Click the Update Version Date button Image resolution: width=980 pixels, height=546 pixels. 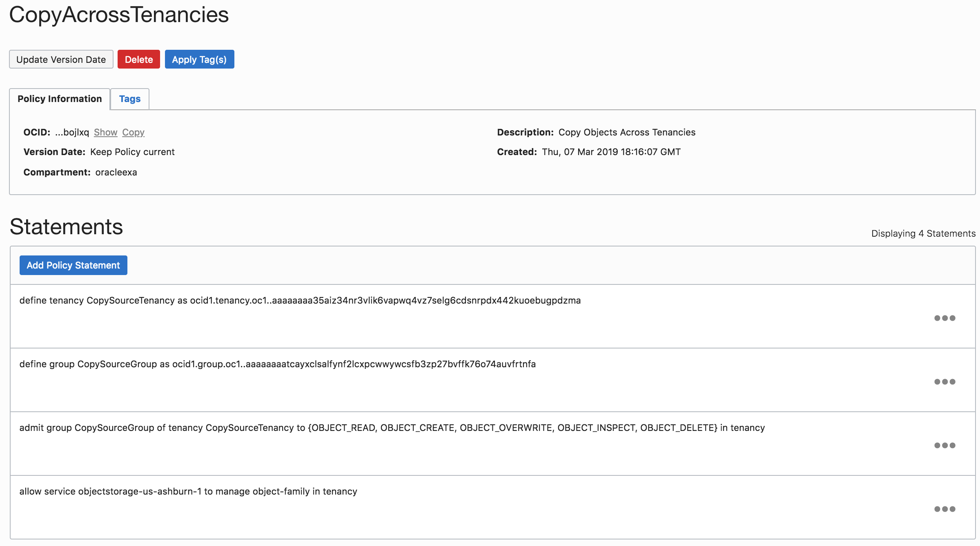(x=61, y=60)
